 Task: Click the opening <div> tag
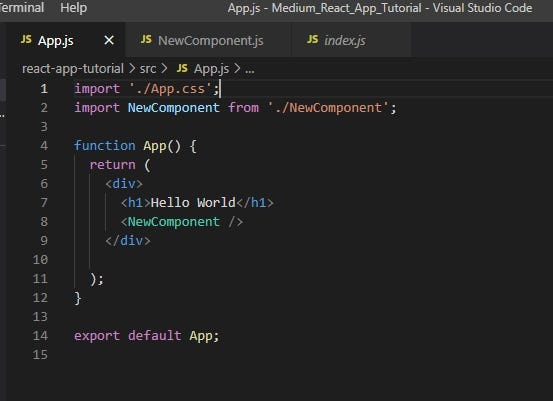click(124, 183)
